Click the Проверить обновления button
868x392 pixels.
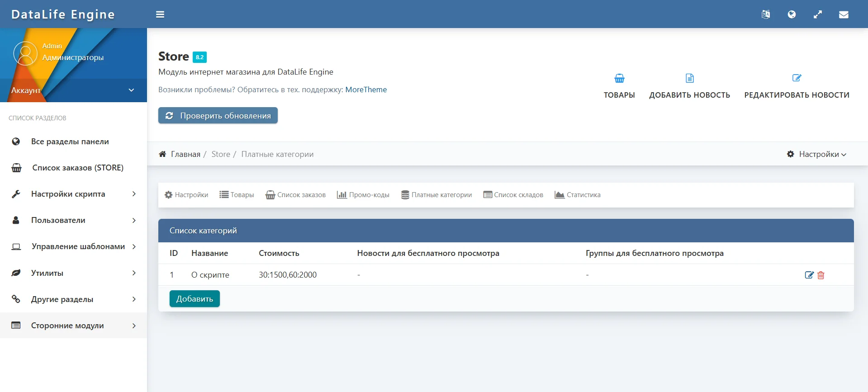coord(218,116)
